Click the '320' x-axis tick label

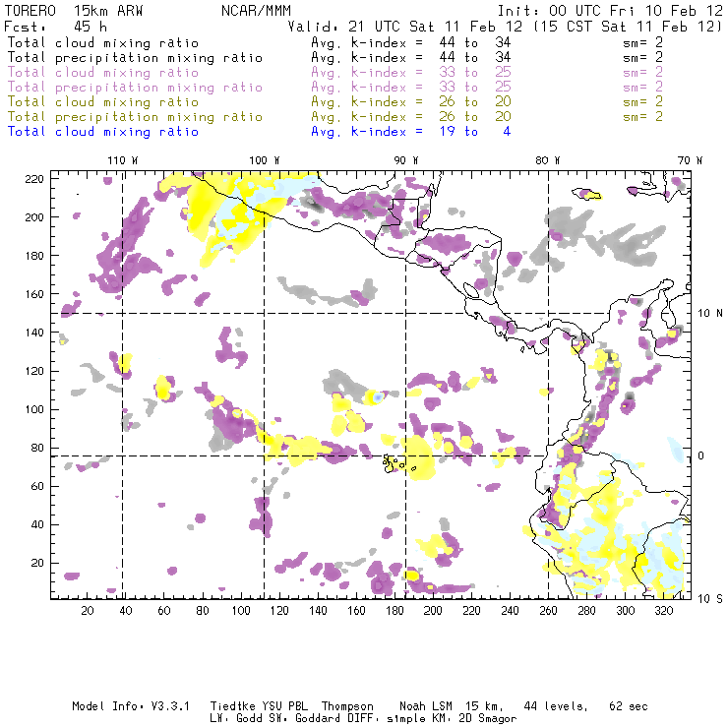663,611
